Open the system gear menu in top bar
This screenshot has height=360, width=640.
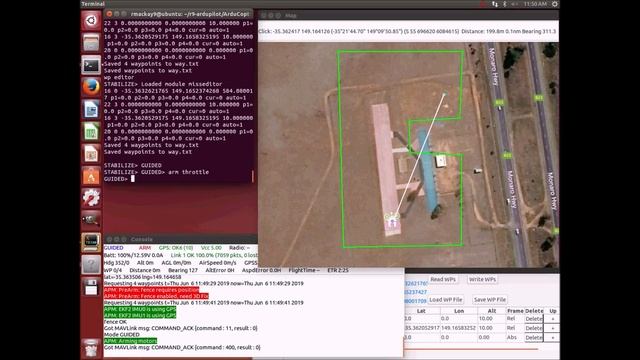click(555, 4)
